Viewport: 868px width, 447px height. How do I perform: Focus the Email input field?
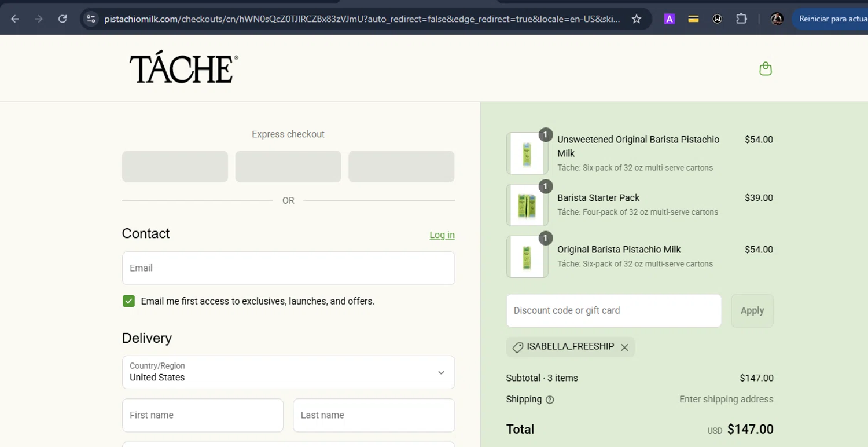pos(288,268)
